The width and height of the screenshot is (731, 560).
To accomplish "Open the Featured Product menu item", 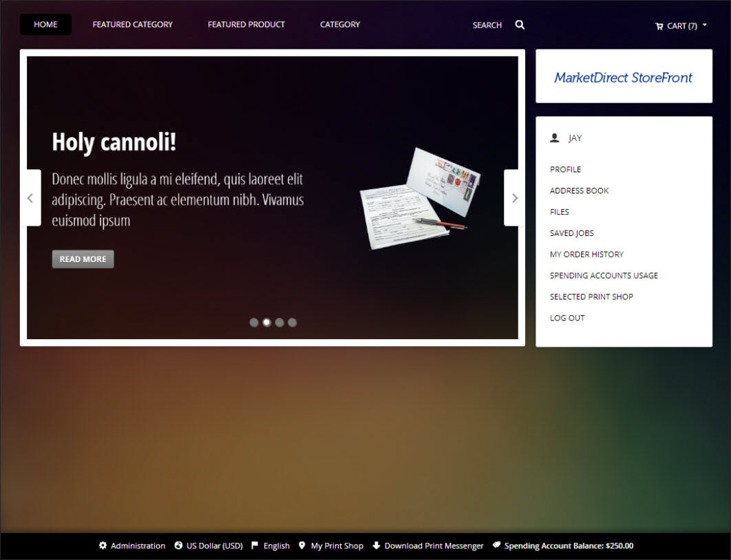I will coord(246,25).
